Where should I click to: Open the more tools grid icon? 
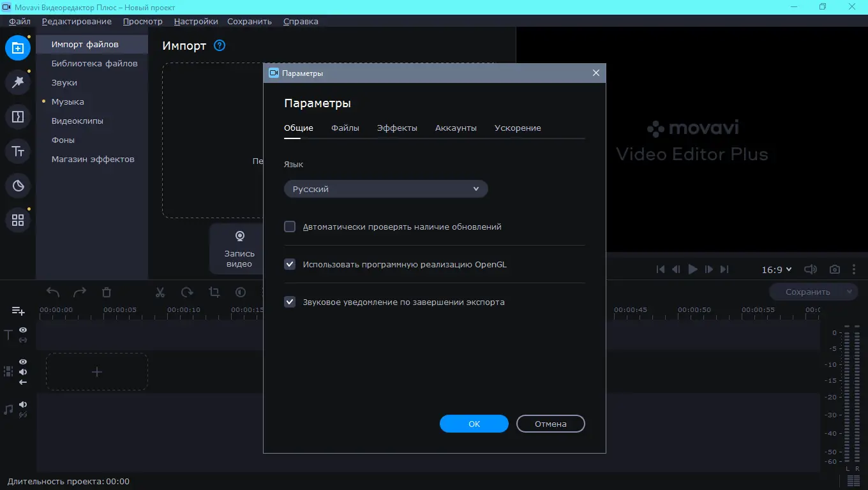(x=18, y=220)
